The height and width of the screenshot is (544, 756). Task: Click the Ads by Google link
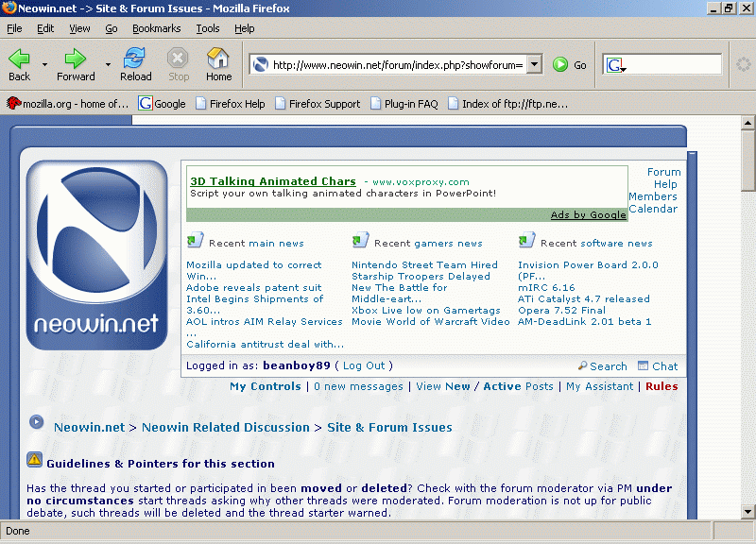588,215
